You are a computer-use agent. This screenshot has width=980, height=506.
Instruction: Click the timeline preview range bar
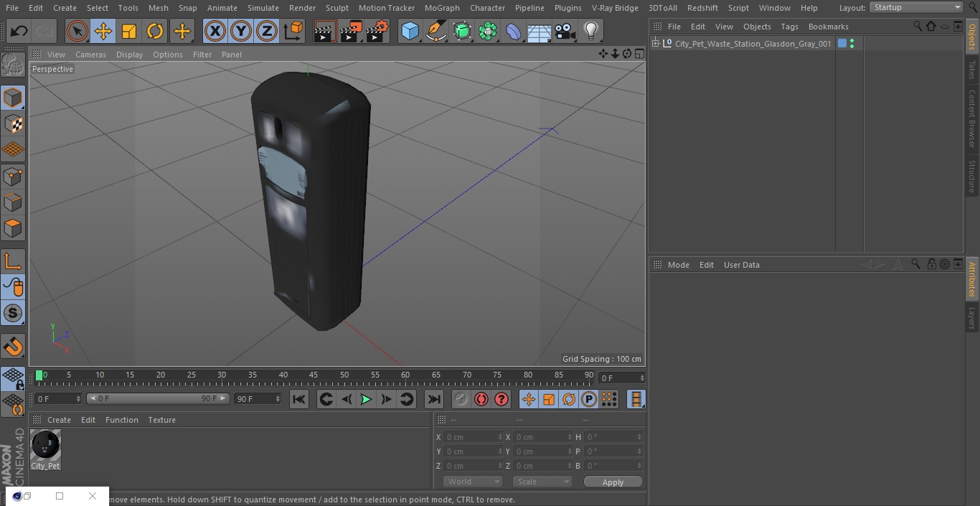[x=158, y=398]
